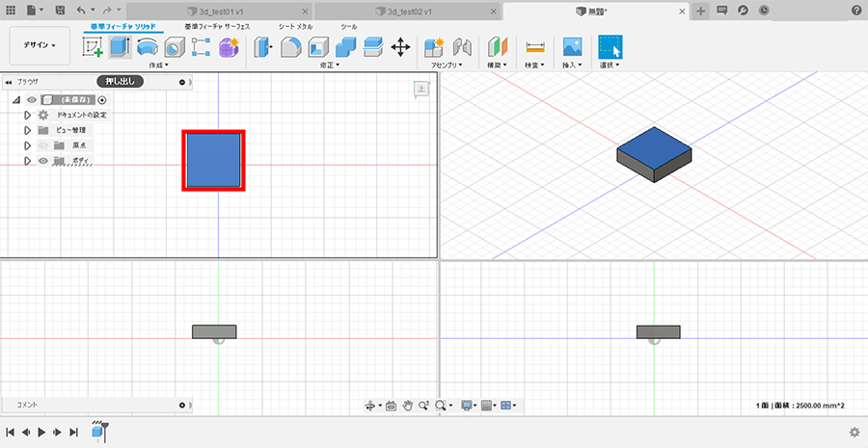Select the Extrude tool in the toolbar
This screenshot has width=868, height=448.
pyautogui.click(x=121, y=46)
